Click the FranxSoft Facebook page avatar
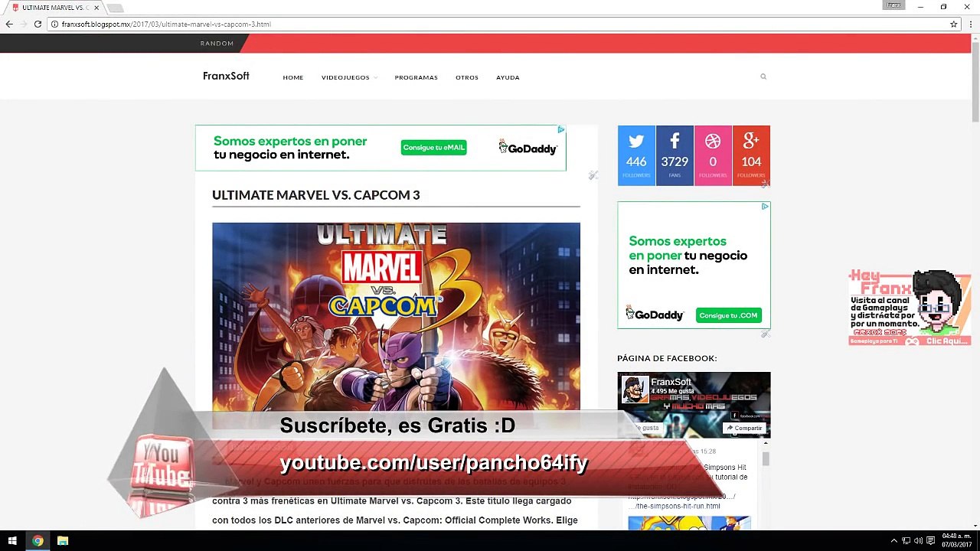 point(635,390)
